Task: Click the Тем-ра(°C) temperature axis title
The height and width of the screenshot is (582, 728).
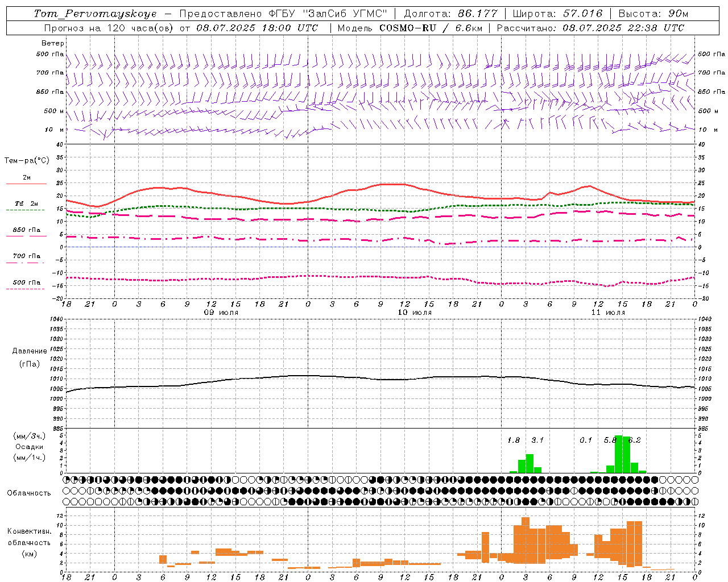Action: 27,161
